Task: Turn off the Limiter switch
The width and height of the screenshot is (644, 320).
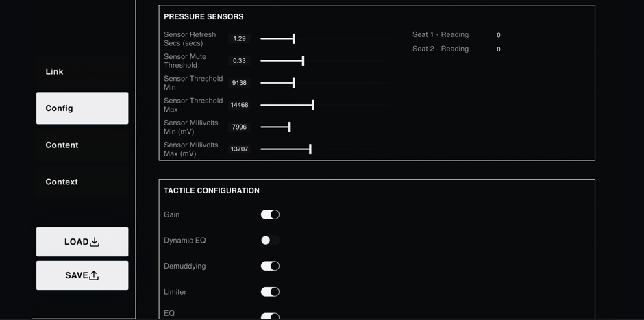Action: coord(270,292)
